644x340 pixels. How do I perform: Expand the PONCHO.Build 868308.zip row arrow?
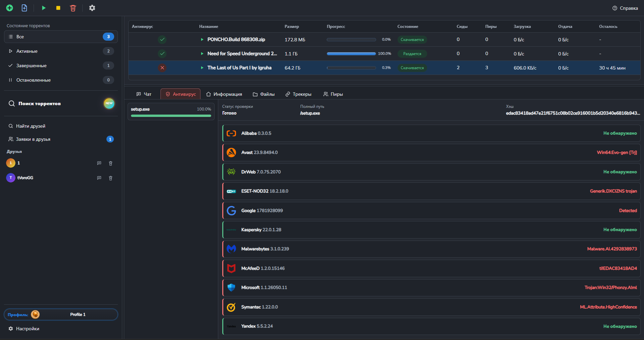tap(202, 39)
